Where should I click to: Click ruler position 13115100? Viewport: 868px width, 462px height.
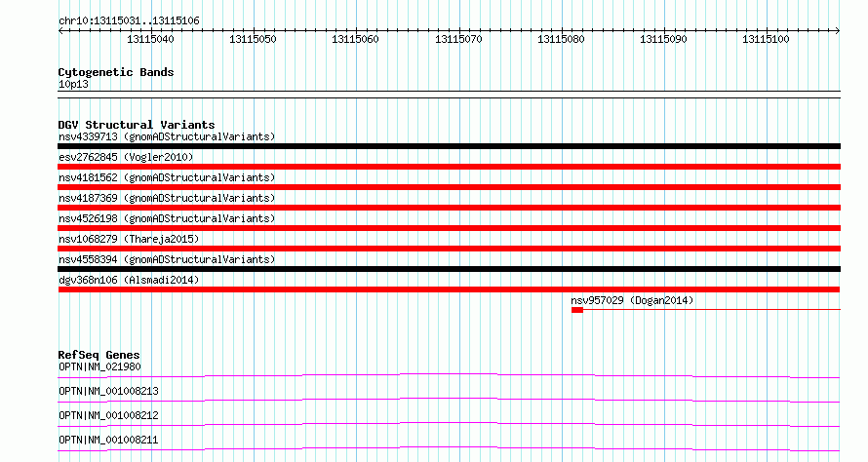[766, 39]
